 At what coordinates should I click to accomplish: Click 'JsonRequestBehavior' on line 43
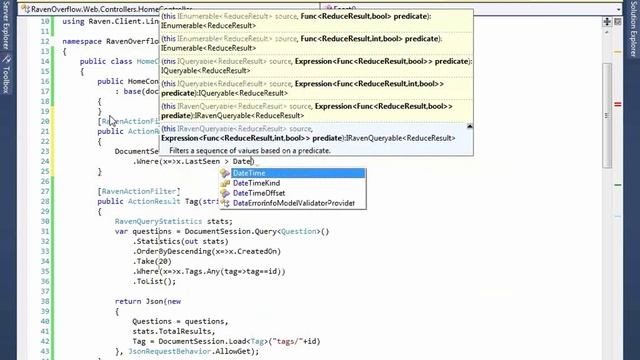(169, 351)
